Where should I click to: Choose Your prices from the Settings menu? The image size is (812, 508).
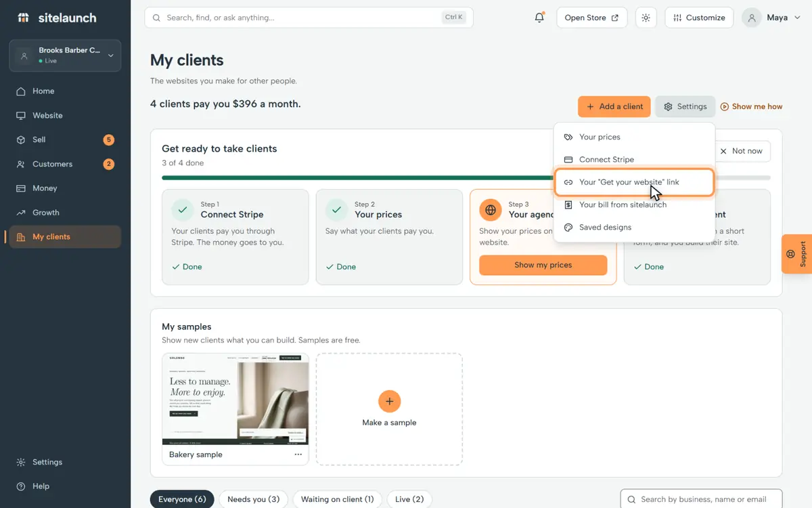[x=634, y=137]
